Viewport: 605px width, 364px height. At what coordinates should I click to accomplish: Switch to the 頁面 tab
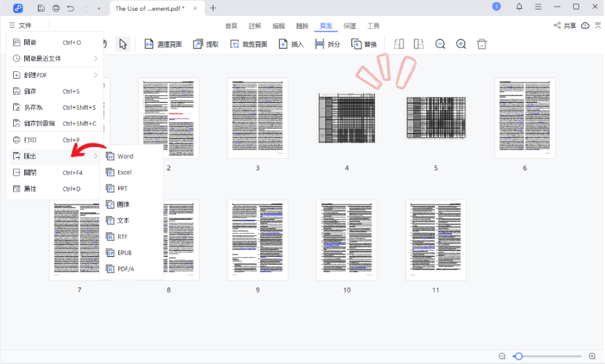(x=326, y=25)
